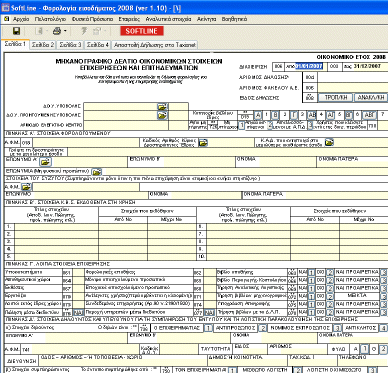The height and width of the screenshot is (373, 388).
Task: Click ΝΑΙ ΠΡΟΑΙΡΕΤΙΚΑ for Βιβλίο αποθήκης row
Action: [x=384, y=272]
